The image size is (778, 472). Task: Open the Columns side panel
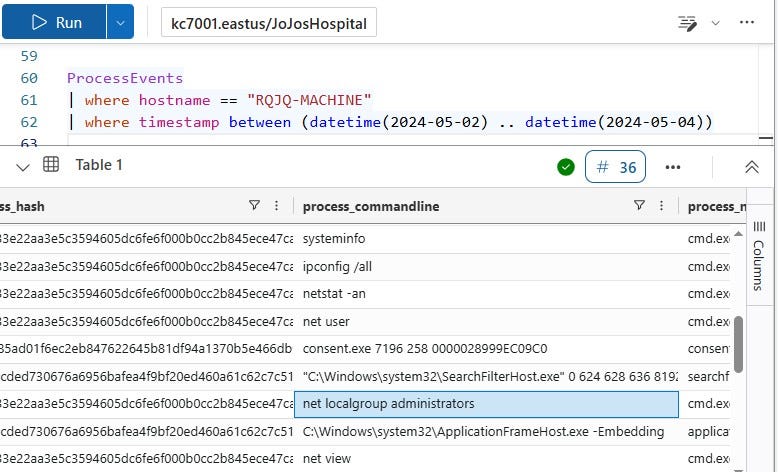(x=759, y=256)
